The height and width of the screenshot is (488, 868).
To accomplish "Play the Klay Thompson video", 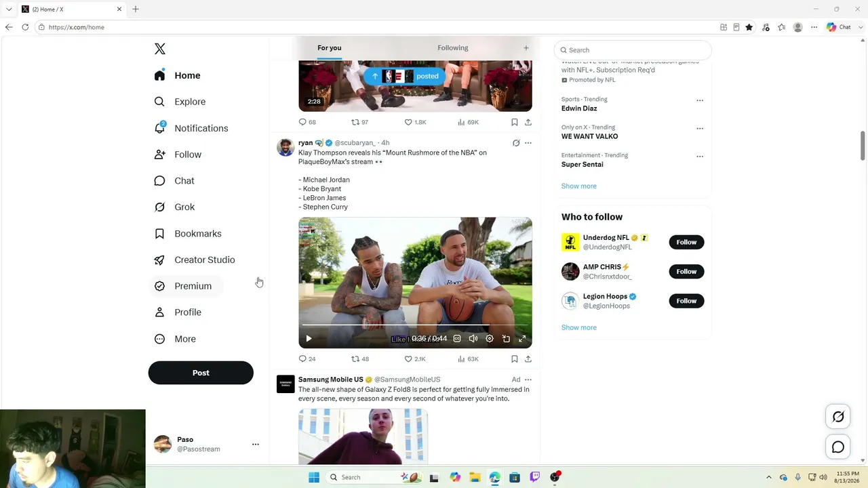I will coord(309,338).
